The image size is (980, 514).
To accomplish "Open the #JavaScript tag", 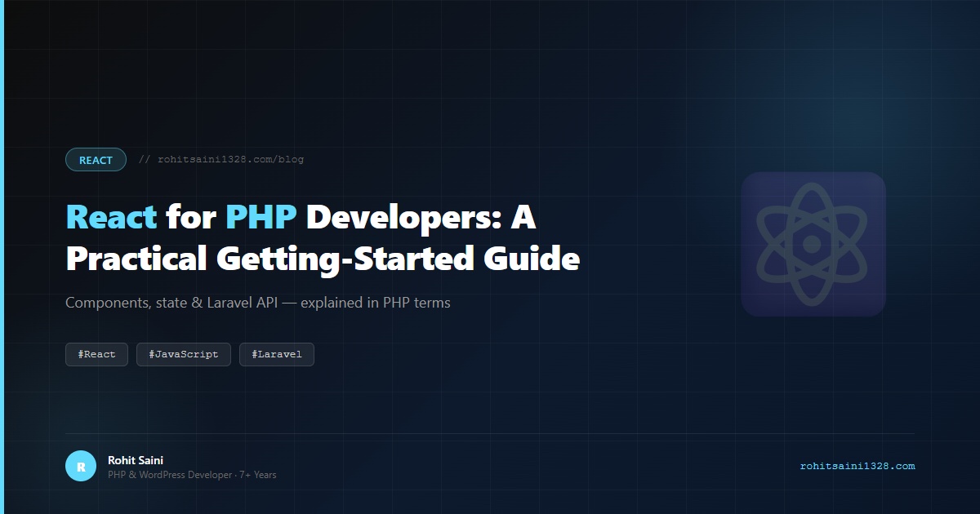I will tap(184, 355).
